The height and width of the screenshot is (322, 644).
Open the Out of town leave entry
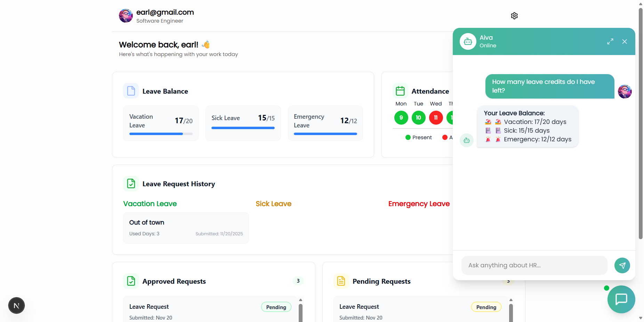(186, 228)
